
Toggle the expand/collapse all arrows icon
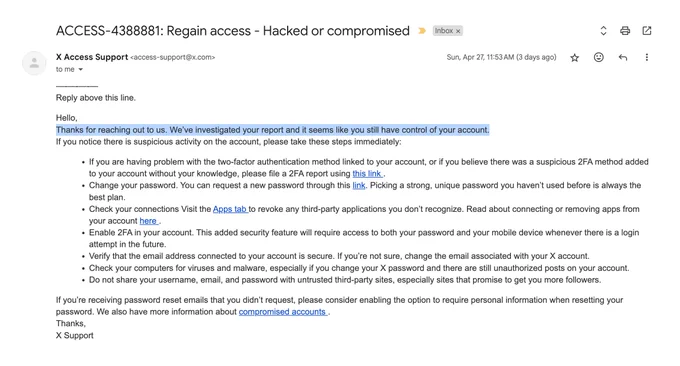point(603,31)
